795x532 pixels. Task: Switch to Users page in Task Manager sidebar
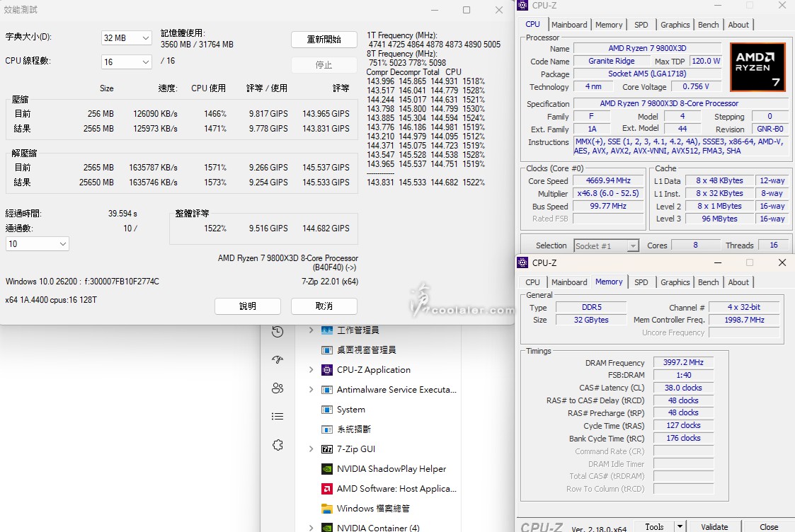[278, 388]
